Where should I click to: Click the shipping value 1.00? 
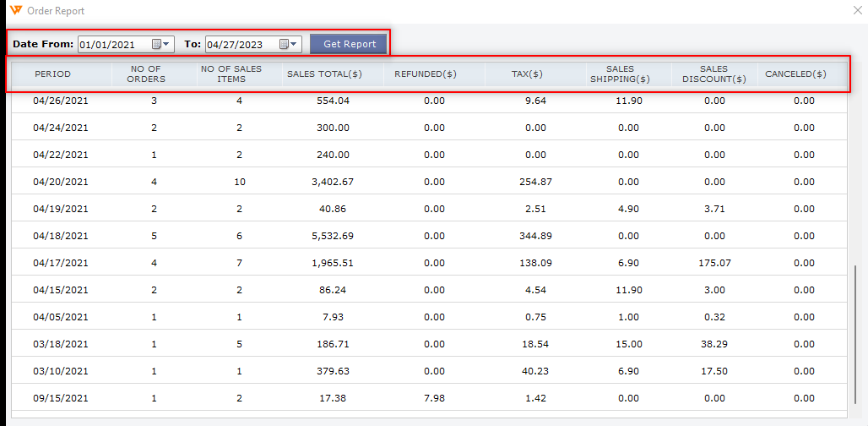[628, 317]
